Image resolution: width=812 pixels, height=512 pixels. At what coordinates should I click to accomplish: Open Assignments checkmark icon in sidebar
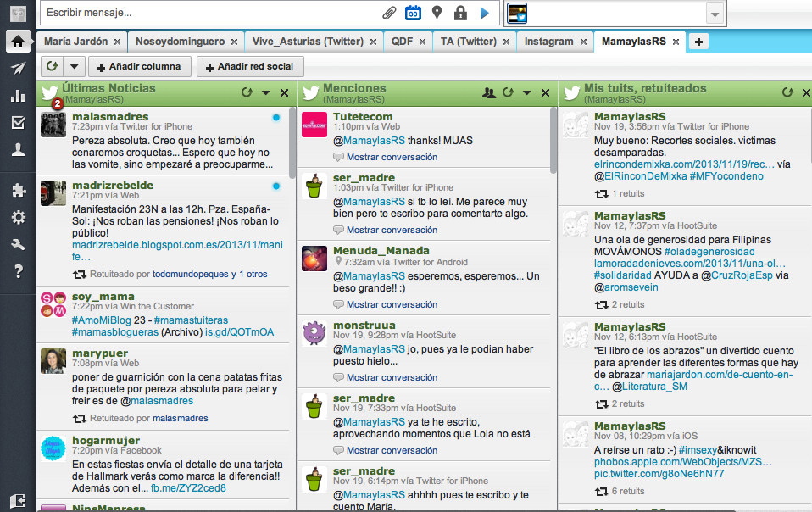pyautogui.click(x=18, y=123)
